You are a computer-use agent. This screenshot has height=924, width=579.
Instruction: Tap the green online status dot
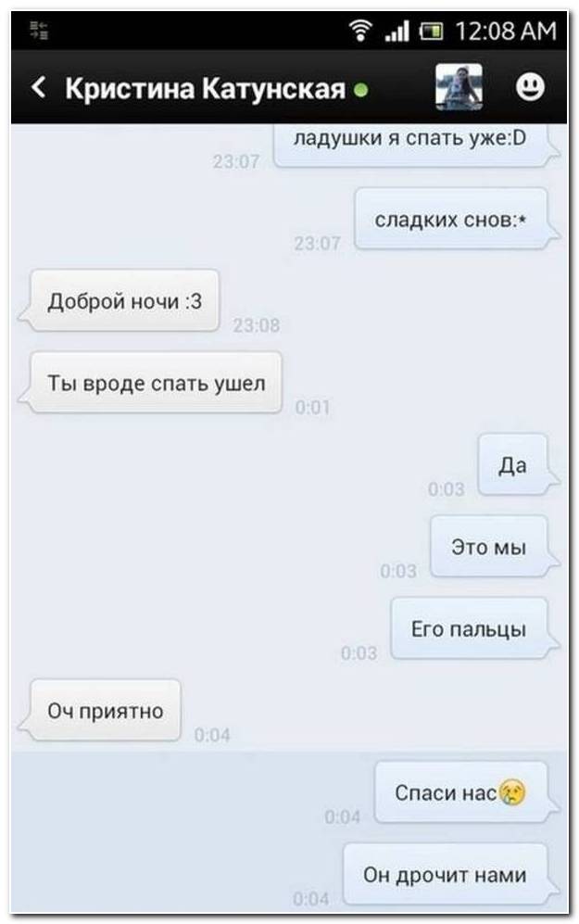pyautogui.click(x=361, y=90)
